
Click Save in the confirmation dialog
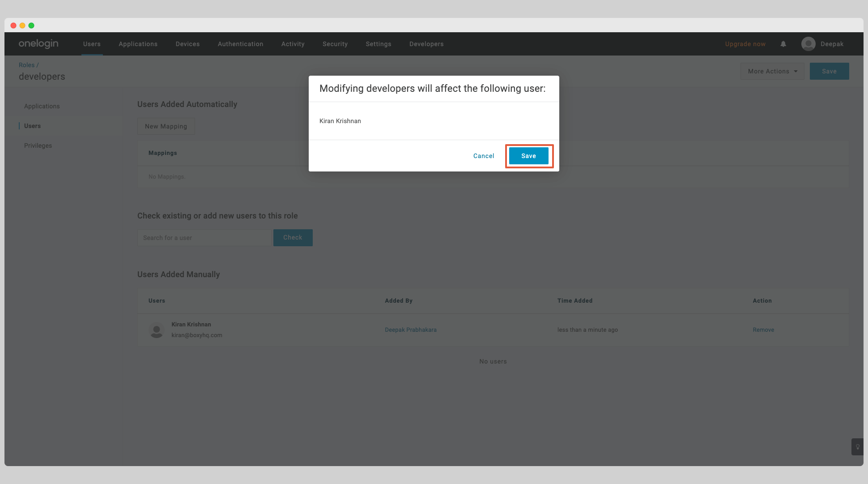click(x=528, y=156)
